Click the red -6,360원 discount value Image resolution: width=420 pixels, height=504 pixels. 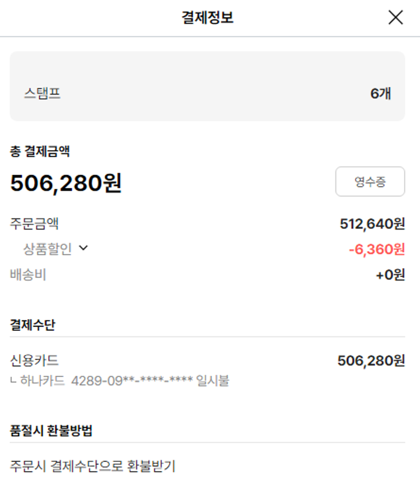pyautogui.click(x=376, y=249)
